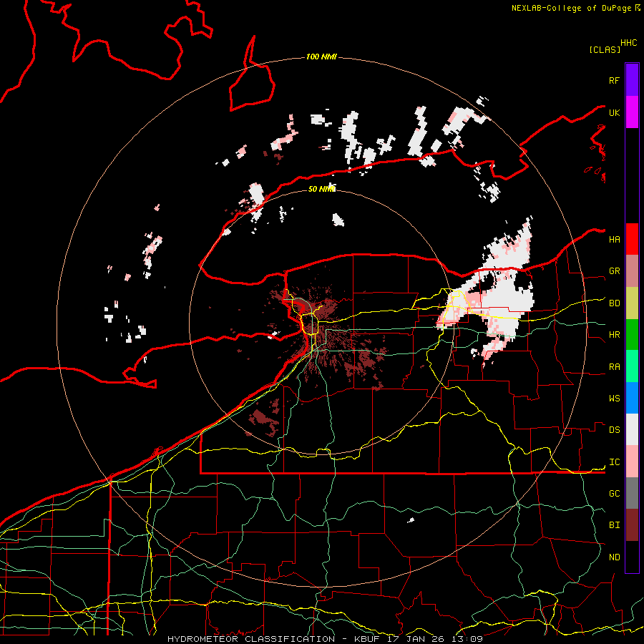Click the IC legend label
644x644 pixels.
tap(614, 462)
